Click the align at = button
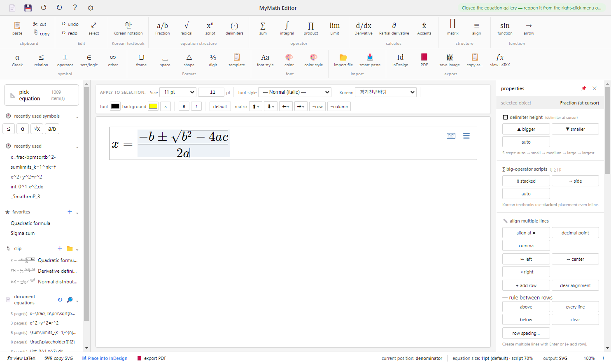 (x=526, y=233)
